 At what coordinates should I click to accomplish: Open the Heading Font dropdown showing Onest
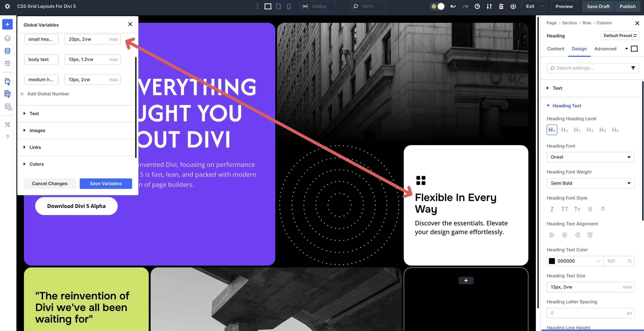click(x=590, y=157)
